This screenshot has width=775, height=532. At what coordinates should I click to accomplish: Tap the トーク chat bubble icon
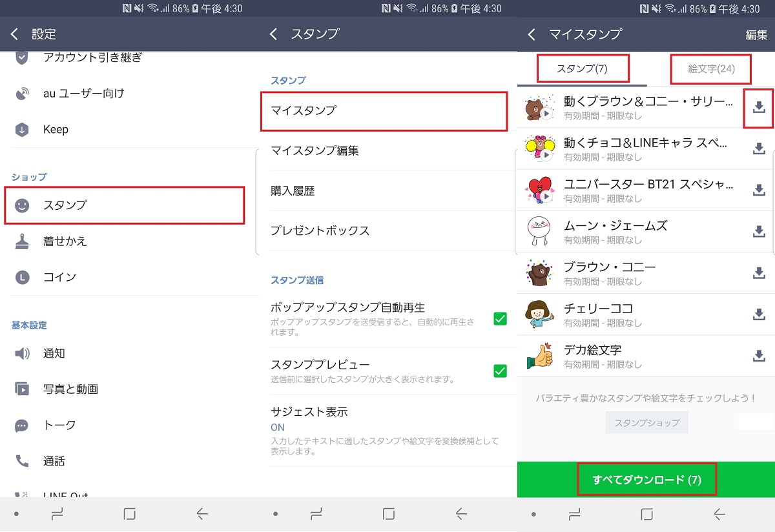[22, 425]
